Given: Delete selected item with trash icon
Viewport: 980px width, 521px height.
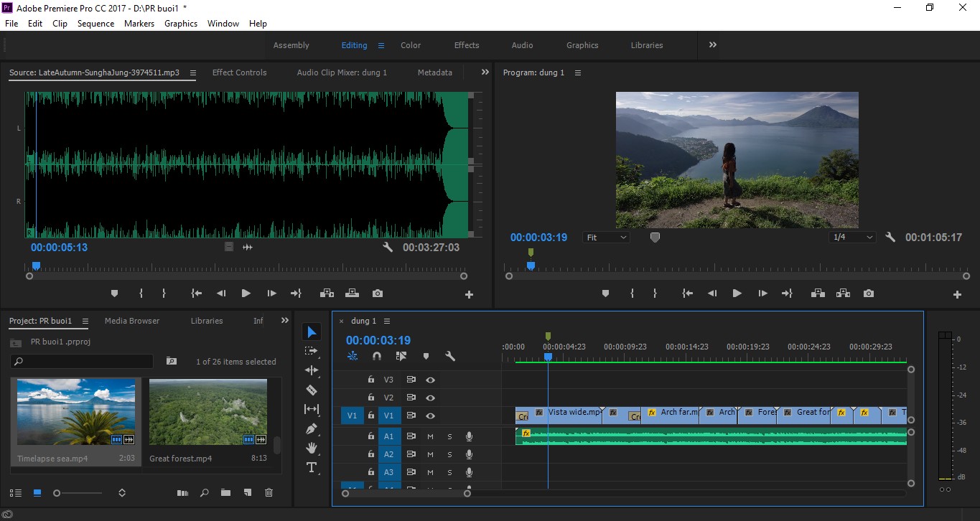Looking at the screenshot, I should coord(269,493).
